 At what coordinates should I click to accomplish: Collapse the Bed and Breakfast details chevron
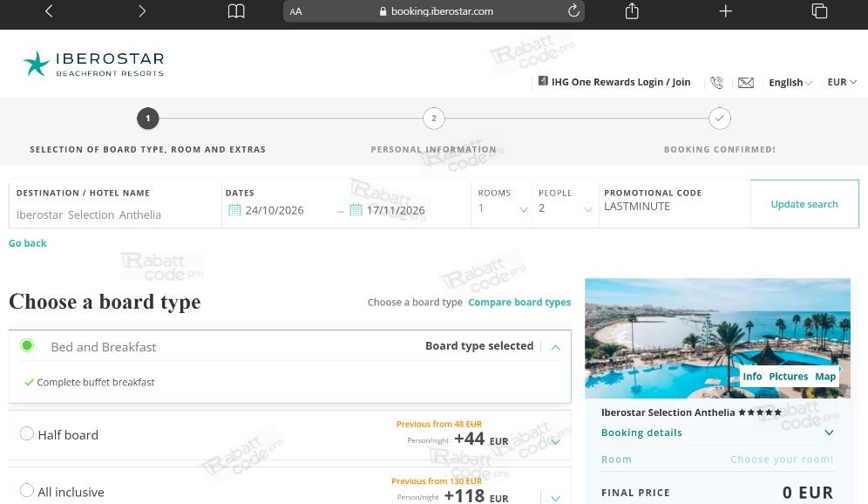tap(555, 347)
